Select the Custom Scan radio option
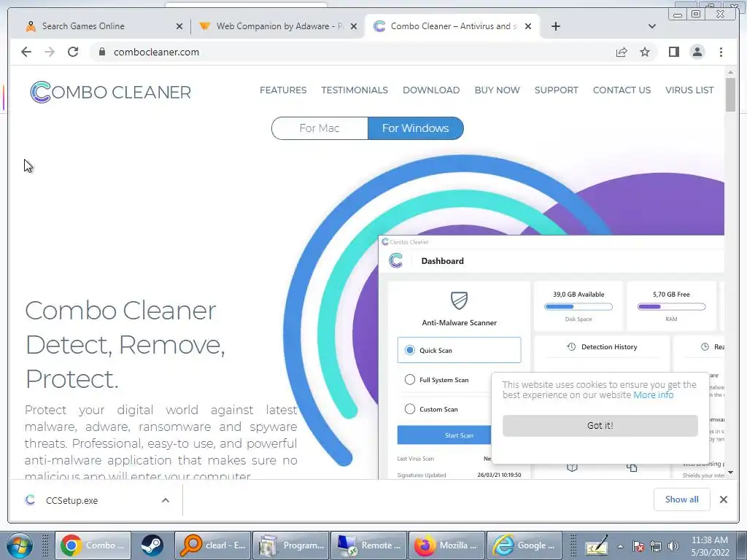 [x=410, y=409]
